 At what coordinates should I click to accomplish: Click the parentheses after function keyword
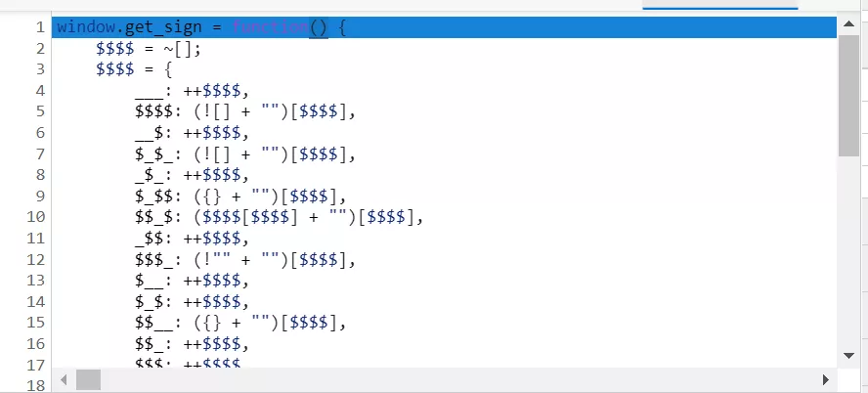coord(319,27)
